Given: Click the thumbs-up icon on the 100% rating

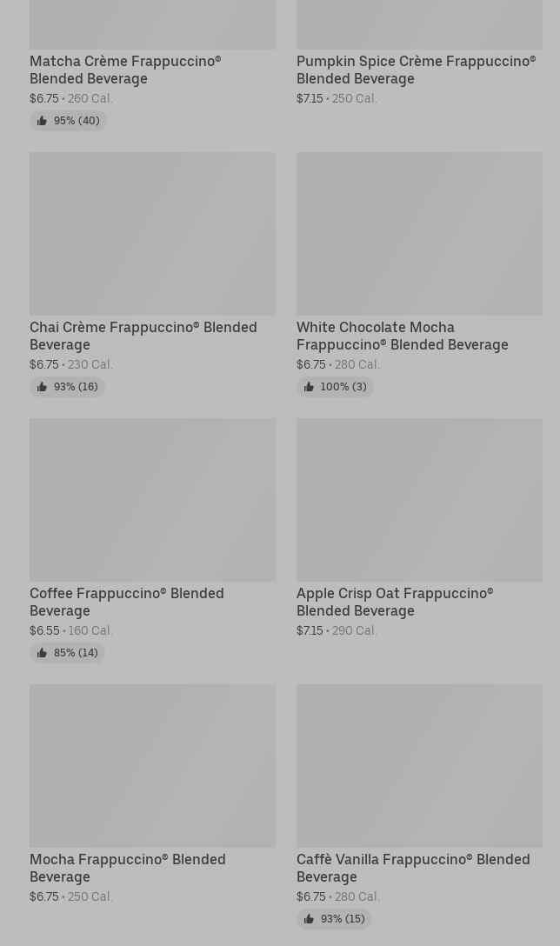Looking at the screenshot, I should pyautogui.click(x=309, y=387).
